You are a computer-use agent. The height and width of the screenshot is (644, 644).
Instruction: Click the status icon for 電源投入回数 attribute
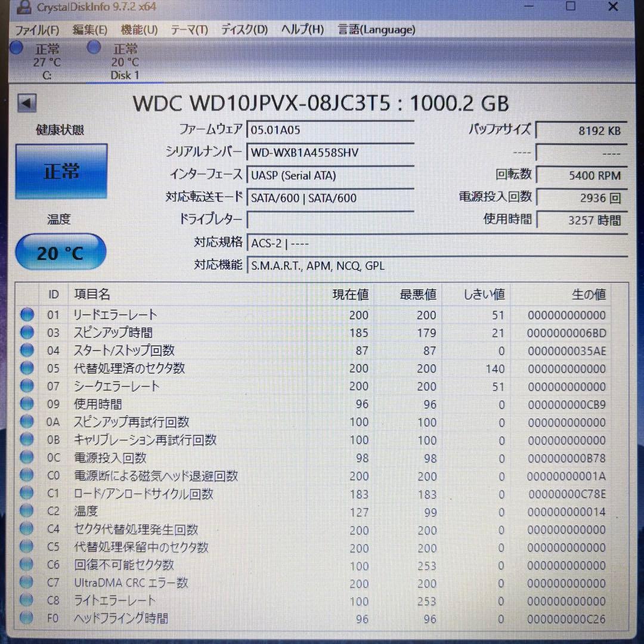tap(27, 458)
